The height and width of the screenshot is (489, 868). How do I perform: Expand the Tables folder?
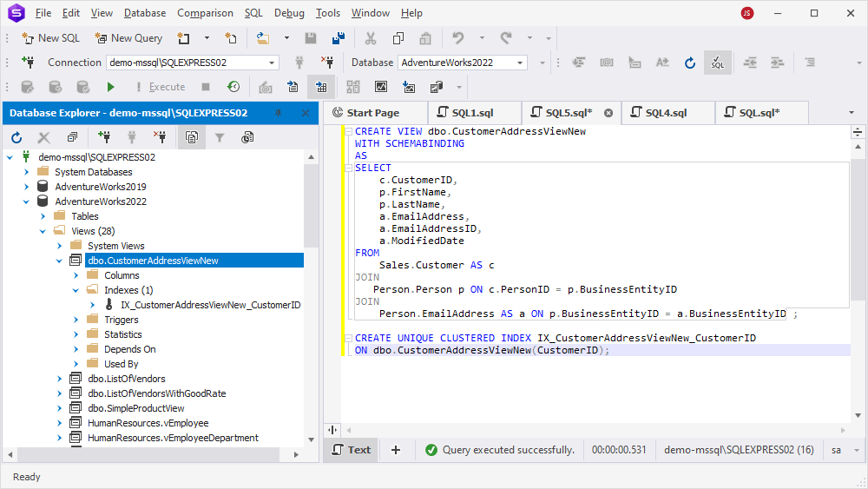(43, 216)
